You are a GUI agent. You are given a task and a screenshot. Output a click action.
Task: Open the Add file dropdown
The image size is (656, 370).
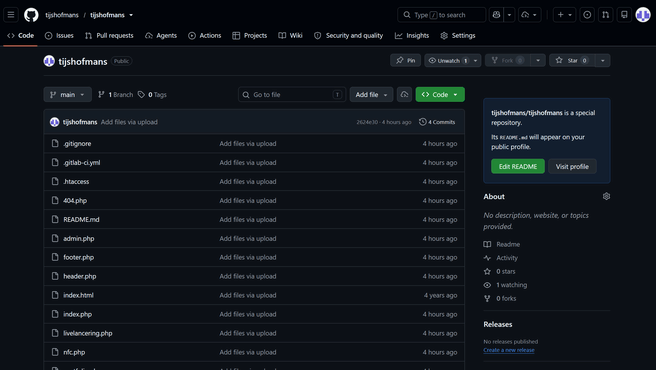click(372, 95)
